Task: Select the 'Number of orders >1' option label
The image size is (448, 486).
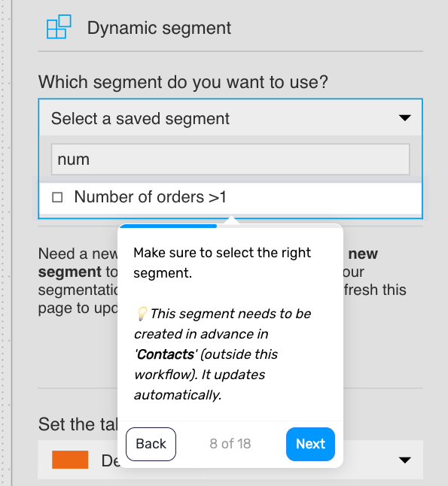Action: [150, 197]
